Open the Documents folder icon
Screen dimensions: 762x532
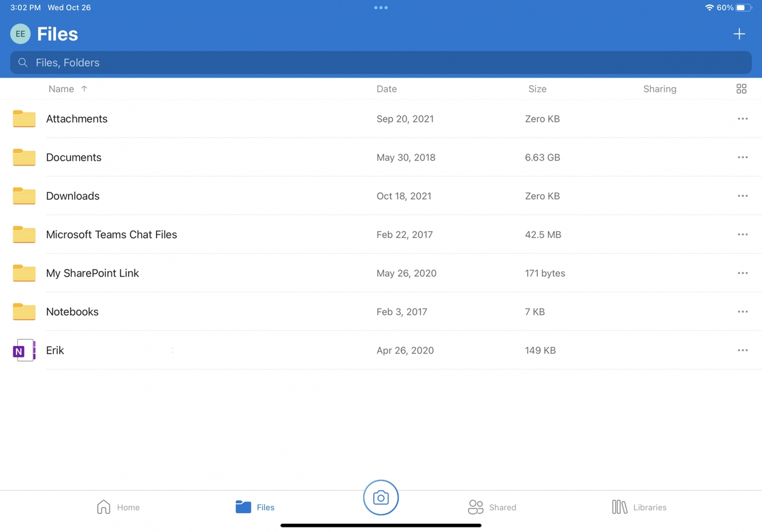(x=23, y=157)
